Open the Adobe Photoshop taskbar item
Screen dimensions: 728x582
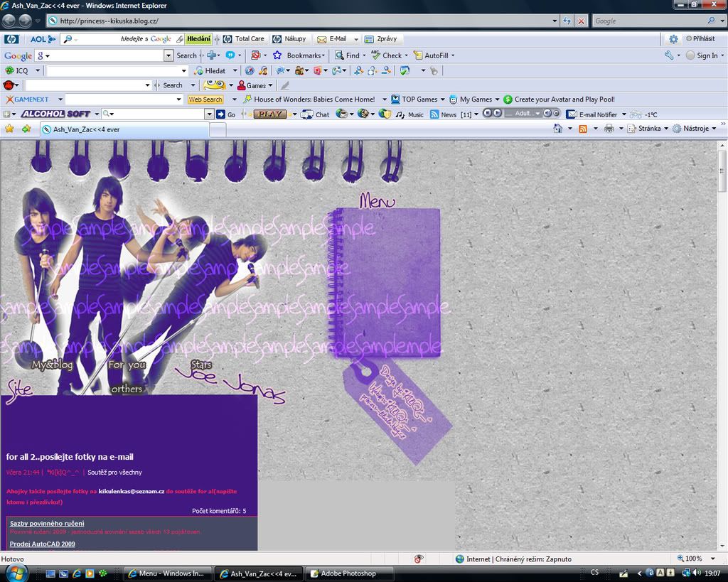(348, 573)
